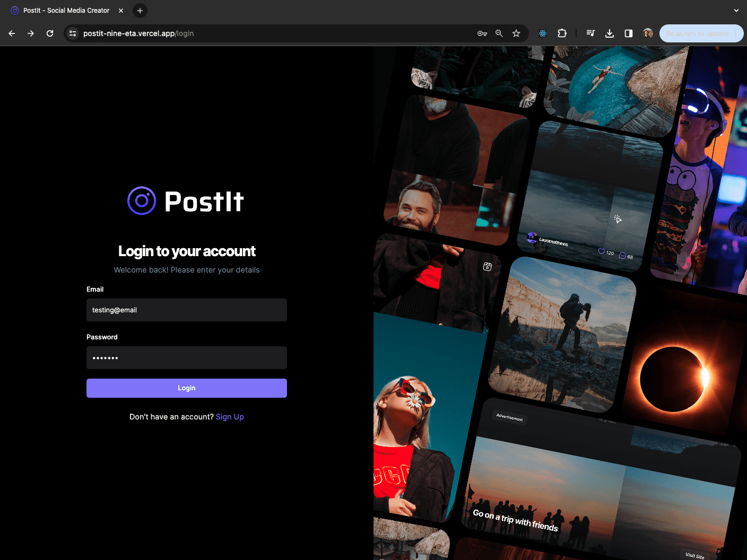Click the Visit Site button
The image size is (747, 560).
pyautogui.click(x=695, y=555)
